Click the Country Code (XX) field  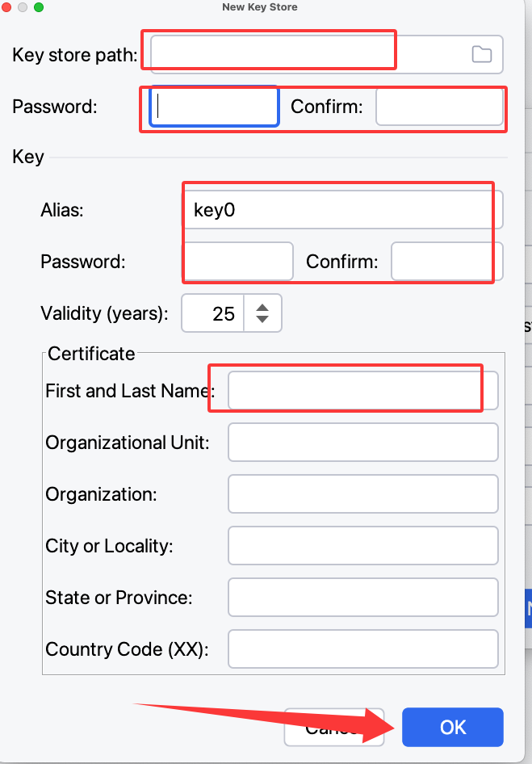pyautogui.click(x=362, y=649)
